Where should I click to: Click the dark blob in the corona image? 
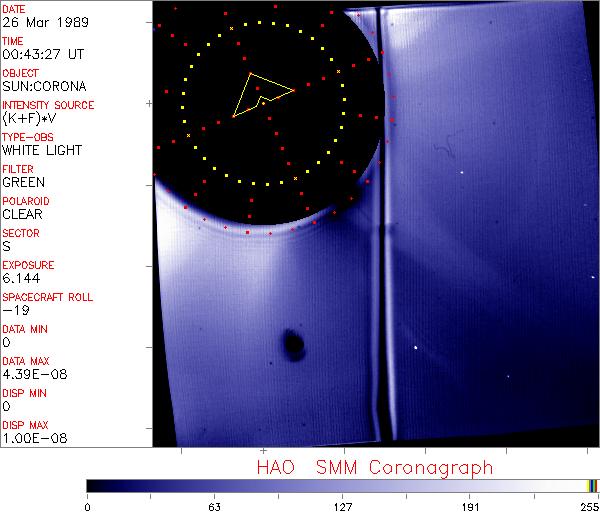(x=294, y=344)
